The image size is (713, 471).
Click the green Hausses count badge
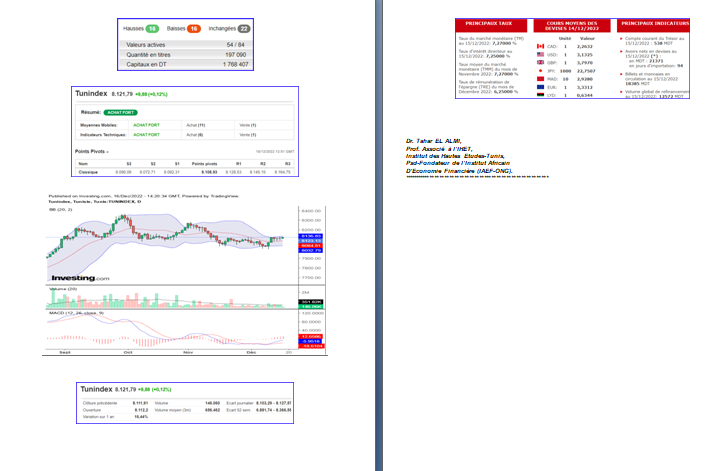pos(152,29)
